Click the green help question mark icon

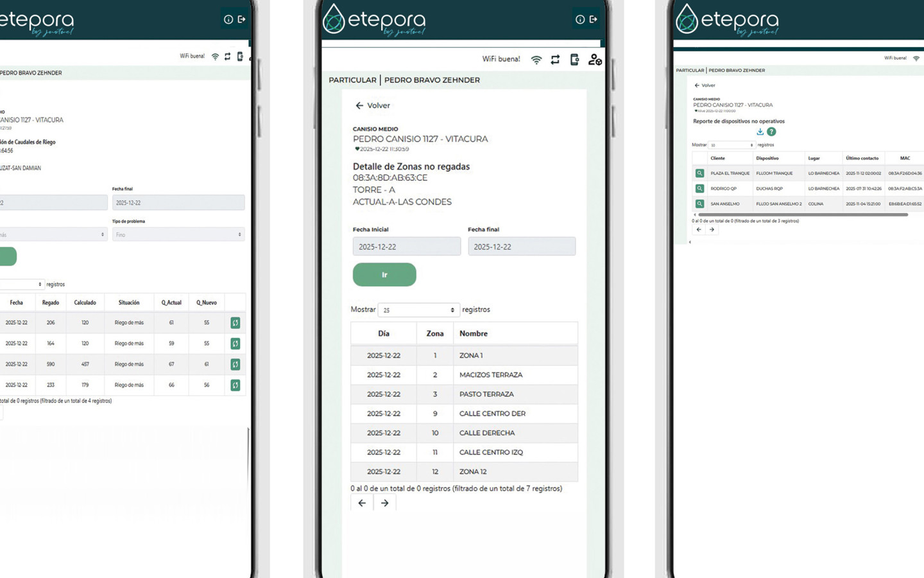pyautogui.click(x=771, y=132)
